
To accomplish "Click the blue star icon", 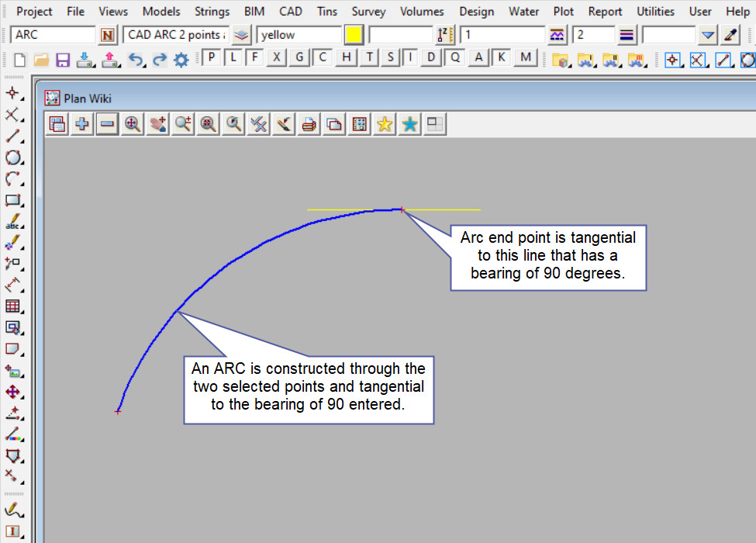I will [x=410, y=124].
